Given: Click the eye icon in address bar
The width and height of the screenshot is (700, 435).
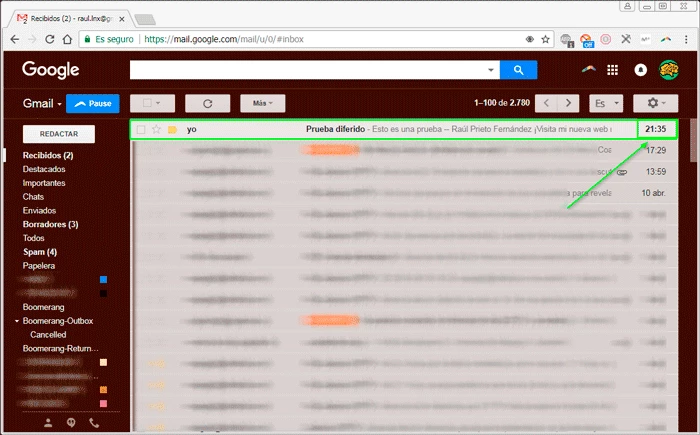Looking at the screenshot, I should pos(529,39).
